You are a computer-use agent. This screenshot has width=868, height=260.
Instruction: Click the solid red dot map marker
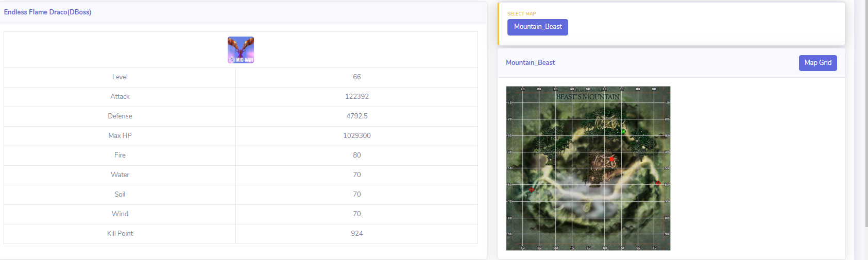[x=611, y=159]
